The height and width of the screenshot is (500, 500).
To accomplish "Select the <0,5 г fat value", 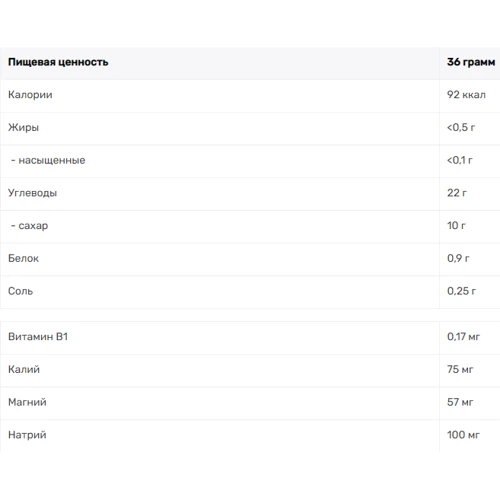I will pyautogui.click(x=461, y=127).
